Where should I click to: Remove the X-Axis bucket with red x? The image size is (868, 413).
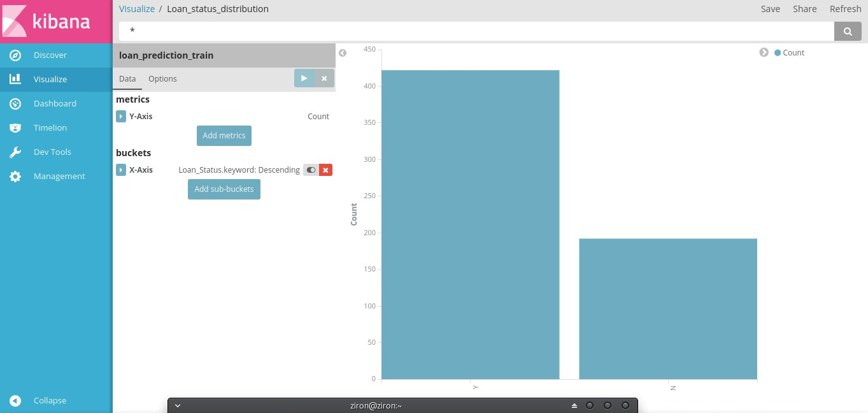pos(325,170)
